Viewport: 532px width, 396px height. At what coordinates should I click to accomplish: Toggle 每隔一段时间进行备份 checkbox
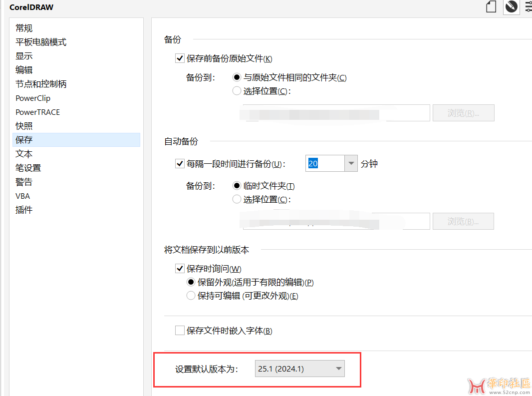[x=180, y=164]
